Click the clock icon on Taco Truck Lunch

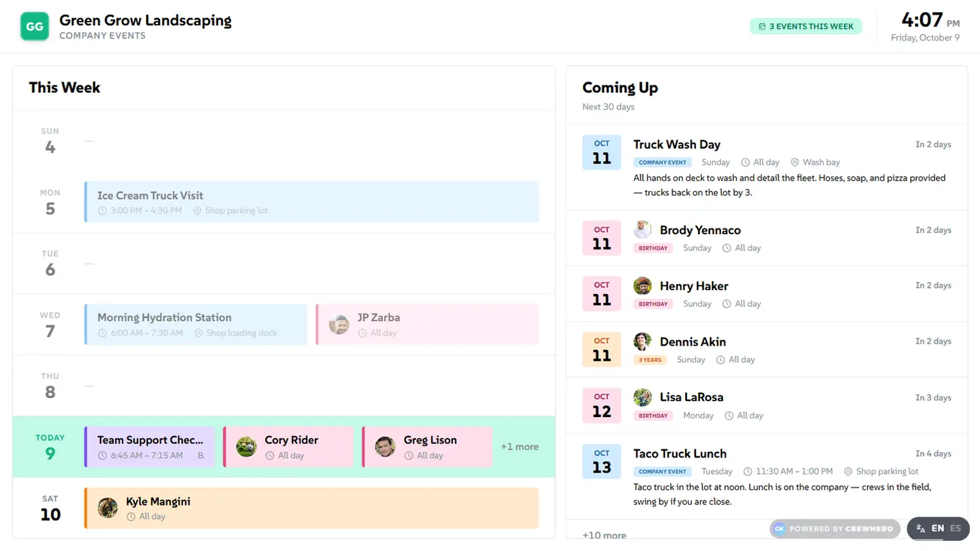(x=747, y=472)
